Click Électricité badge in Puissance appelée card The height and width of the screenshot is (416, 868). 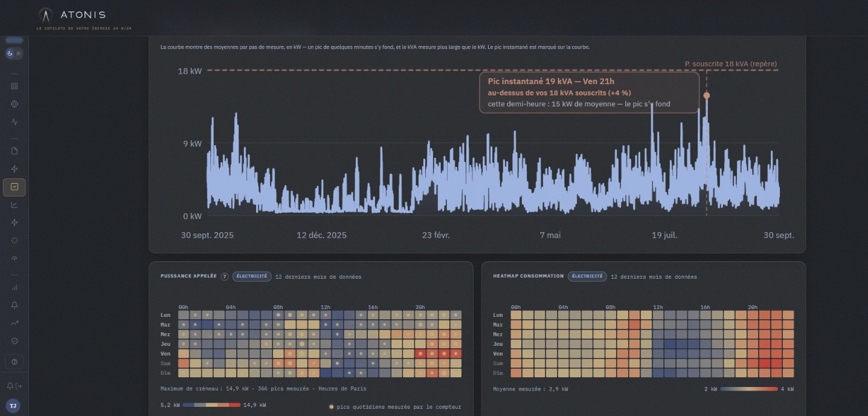coord(252,276)
